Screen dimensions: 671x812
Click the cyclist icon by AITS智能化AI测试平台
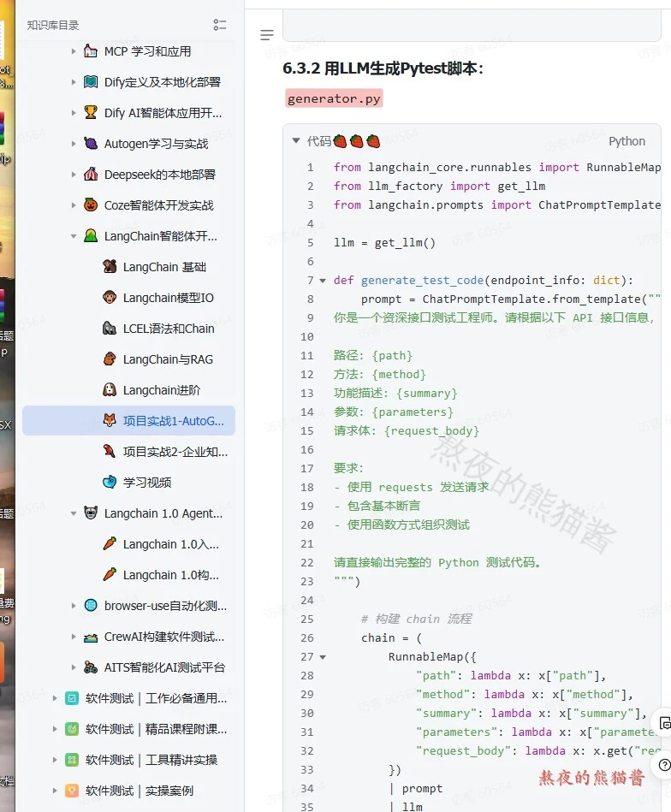(x=91, y=667)
